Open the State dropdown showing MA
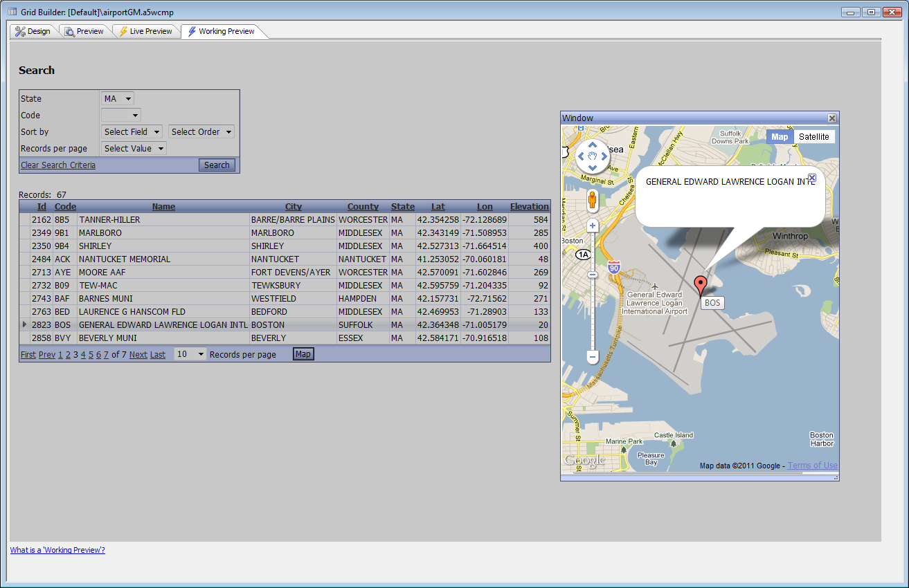The height and width of the screenshot is (588, 909). (x=118, y=99)
